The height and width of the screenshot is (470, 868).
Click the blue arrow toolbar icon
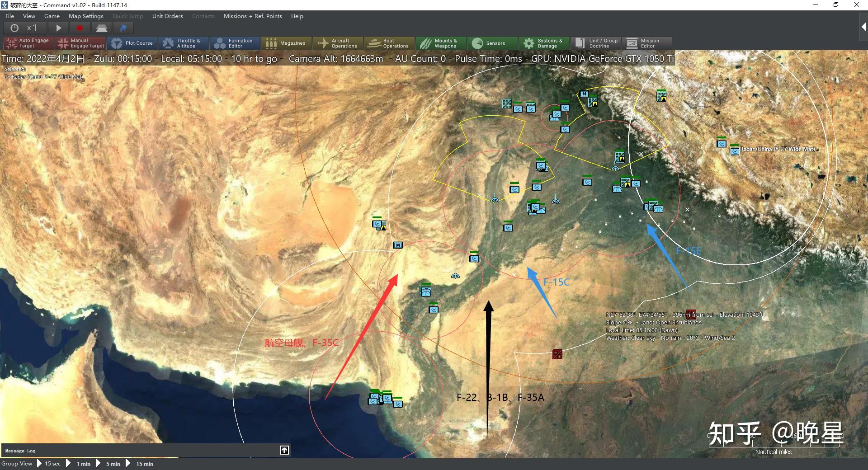coord(123,28)
